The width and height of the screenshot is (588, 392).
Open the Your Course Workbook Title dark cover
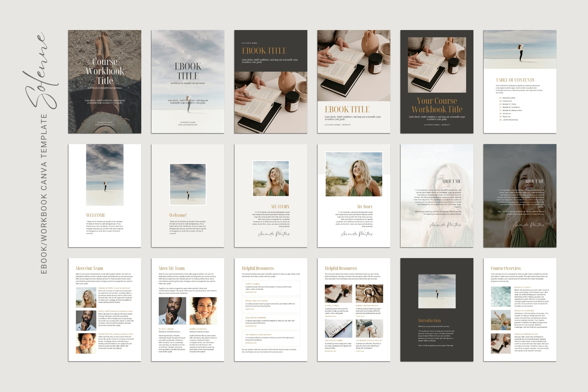click(437, 81)
